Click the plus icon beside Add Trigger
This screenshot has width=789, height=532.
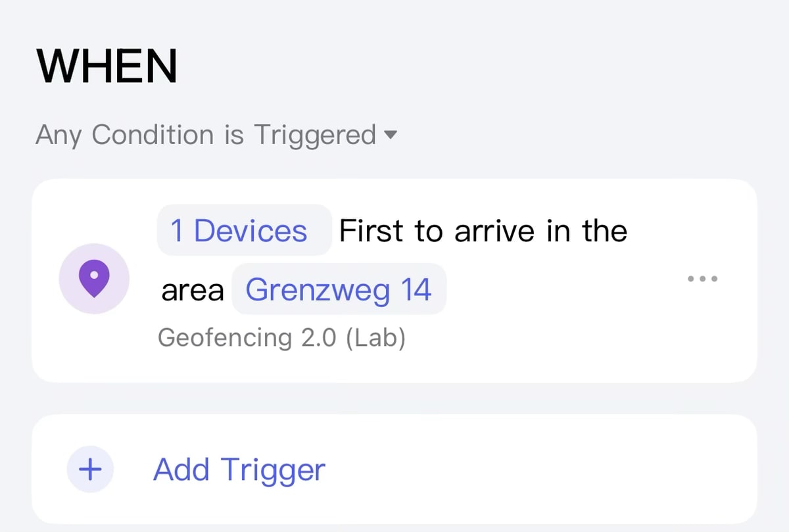90,470
